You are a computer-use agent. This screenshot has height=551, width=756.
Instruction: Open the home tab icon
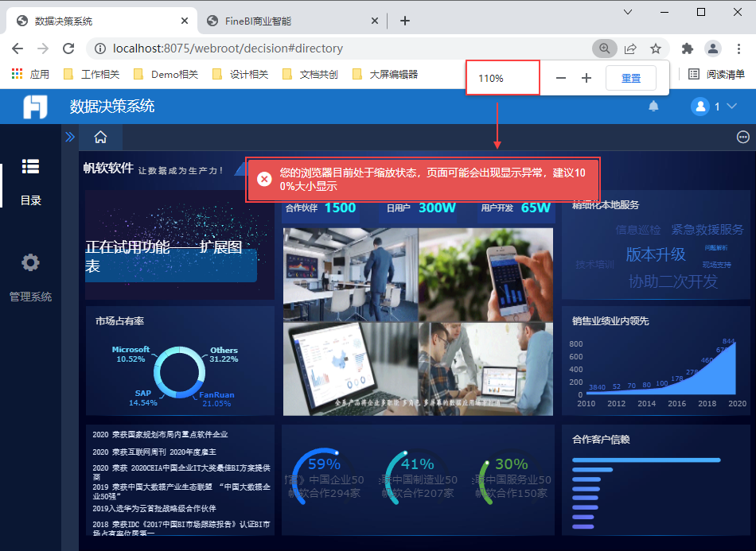click(x=100, y=138)
